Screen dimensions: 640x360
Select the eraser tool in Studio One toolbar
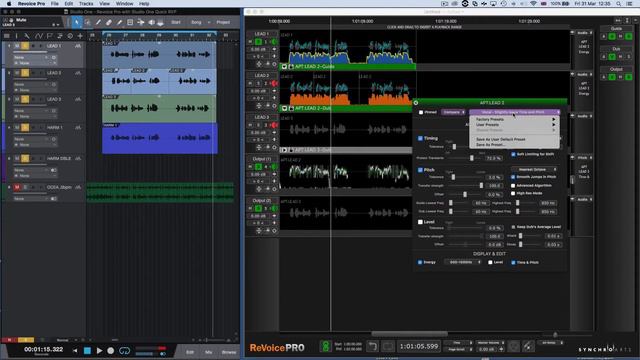tap(109, 22)
